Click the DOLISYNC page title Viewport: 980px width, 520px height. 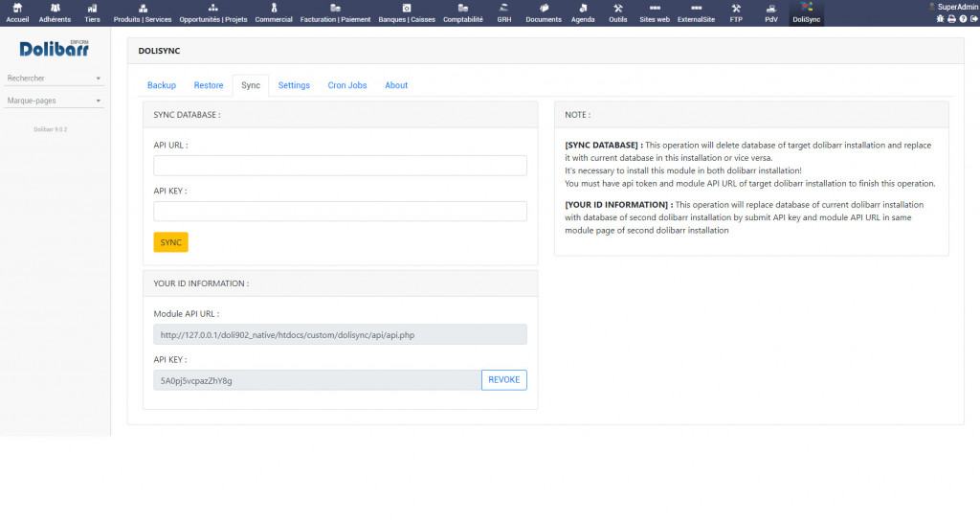(160, 51)
